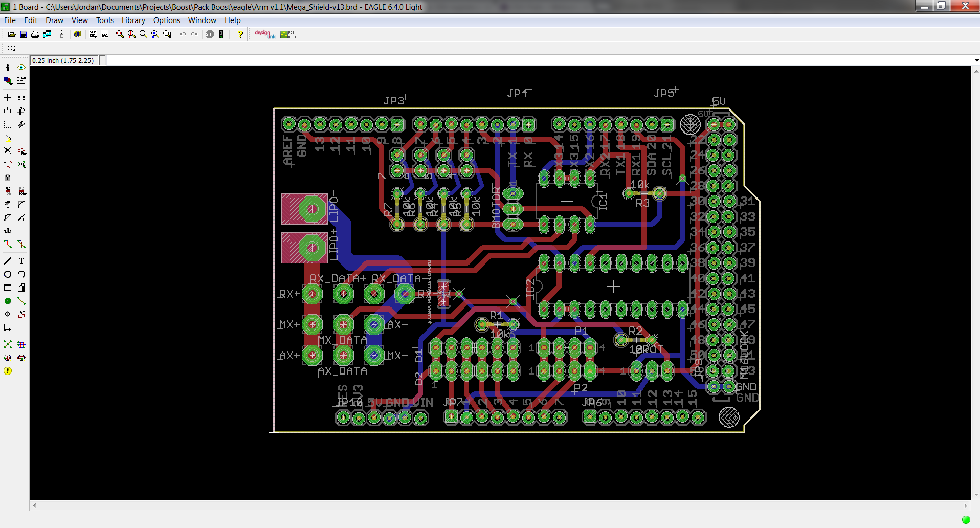The height and width of the screenshot is (528, 980).
Task: Open the Draw menu
Action: pos(54,20)
